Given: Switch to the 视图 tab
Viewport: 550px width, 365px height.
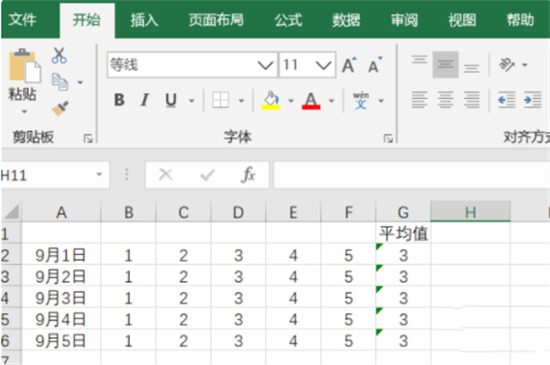Looking at the screenshot, I should click(462, 20).
